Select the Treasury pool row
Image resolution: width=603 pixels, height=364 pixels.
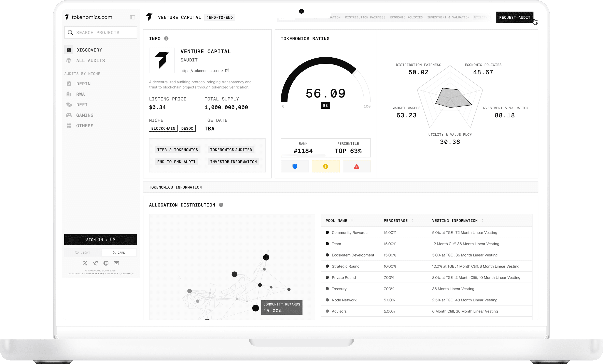click(426, 289)
